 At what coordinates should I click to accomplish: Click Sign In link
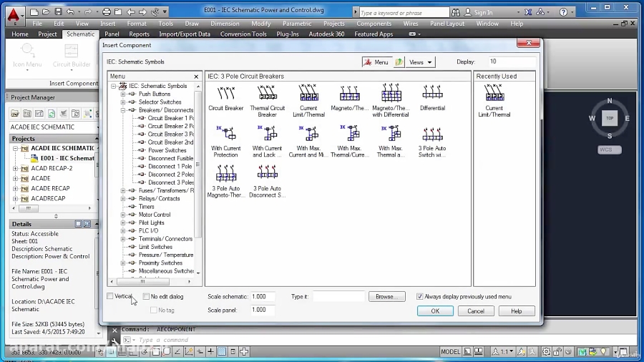[483, 13]
